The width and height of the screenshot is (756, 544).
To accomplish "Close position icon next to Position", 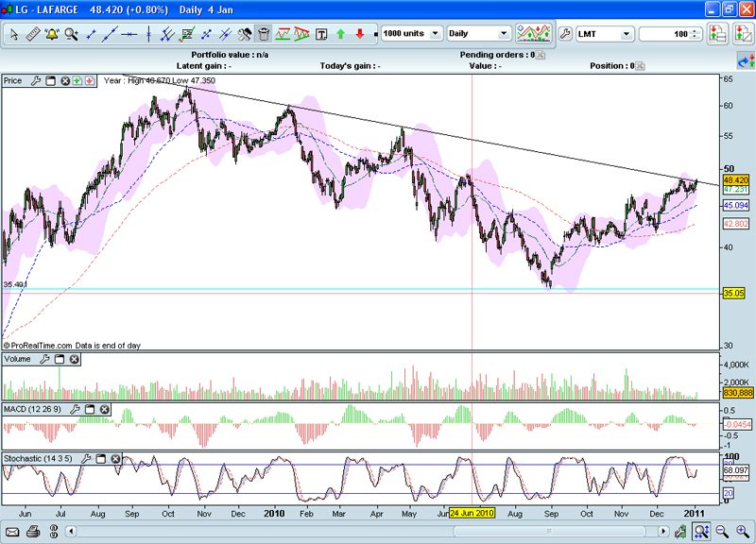I will (640, 66).
